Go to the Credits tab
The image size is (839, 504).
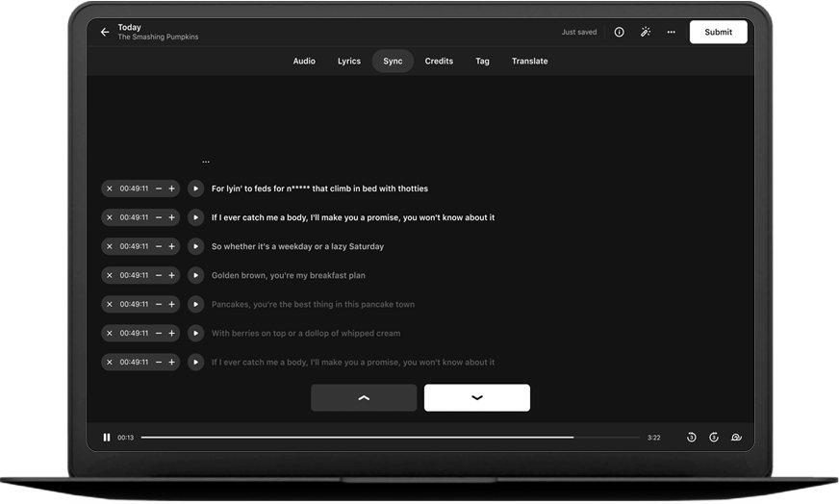point(439,61)
